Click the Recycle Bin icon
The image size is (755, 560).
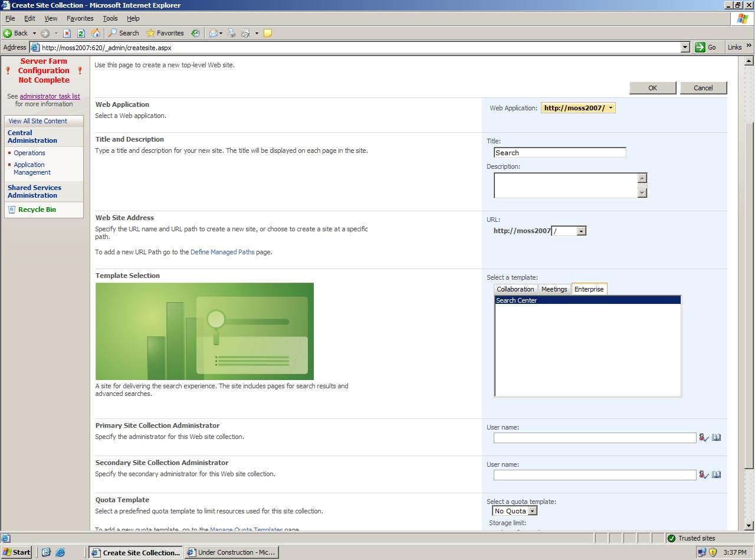click(x=12, y=209)
